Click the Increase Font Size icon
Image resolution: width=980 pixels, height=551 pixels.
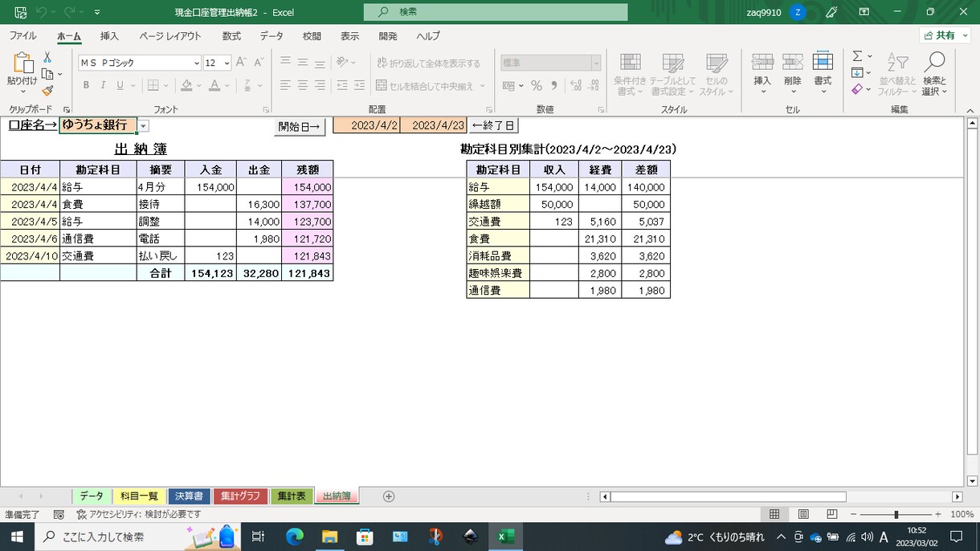(x=241, y=63)
